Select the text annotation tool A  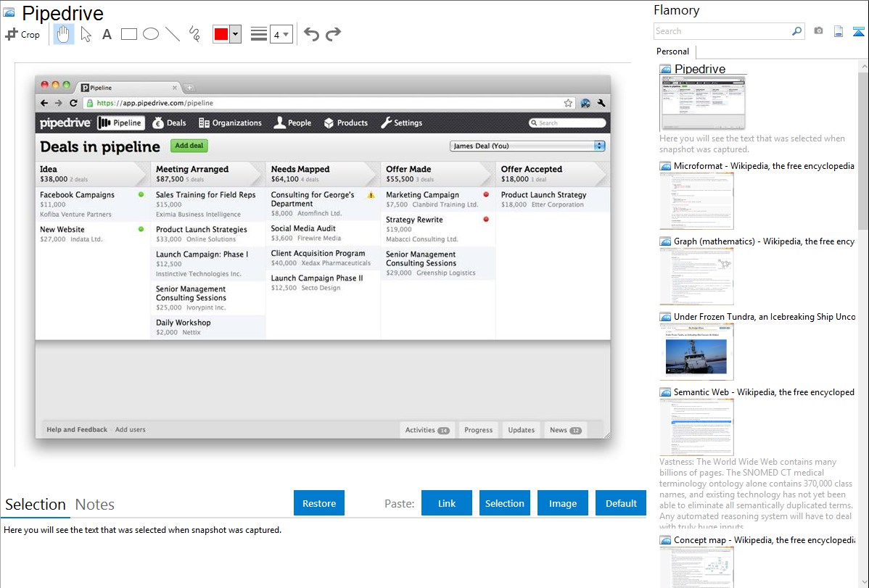107,34
